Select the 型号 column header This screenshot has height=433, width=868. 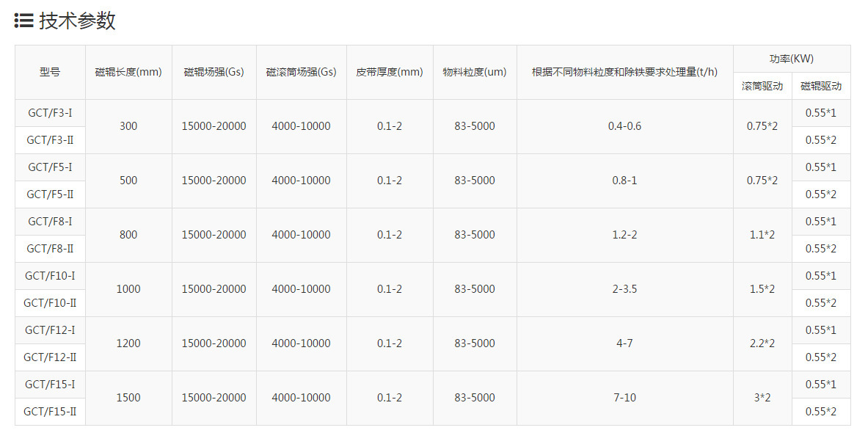(51, 73)
